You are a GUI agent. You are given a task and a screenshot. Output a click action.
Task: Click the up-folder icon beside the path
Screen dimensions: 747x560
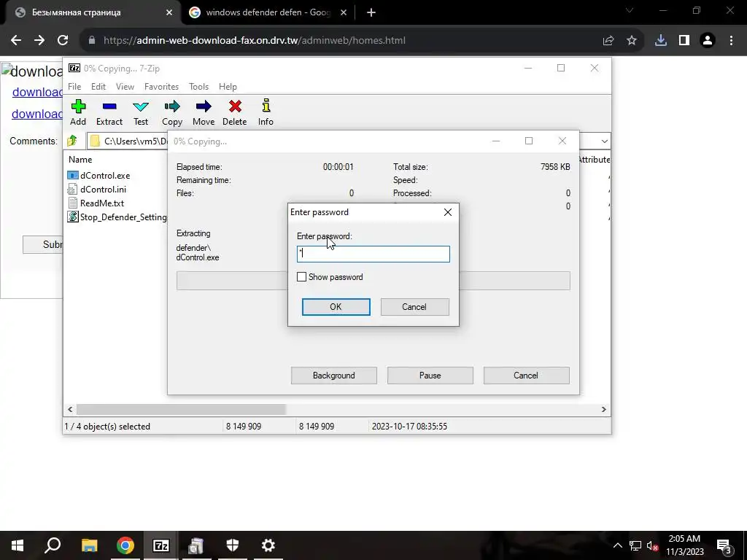coord(72,141)
